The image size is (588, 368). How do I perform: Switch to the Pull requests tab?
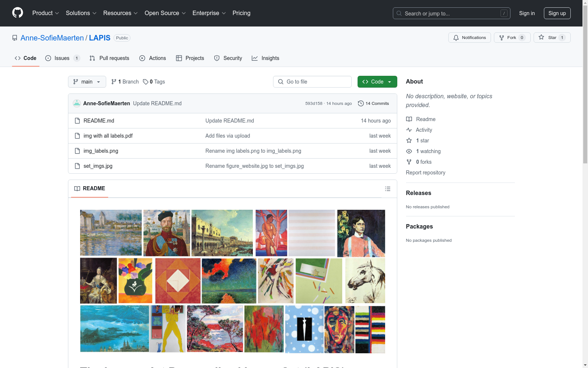pos(110,58)
